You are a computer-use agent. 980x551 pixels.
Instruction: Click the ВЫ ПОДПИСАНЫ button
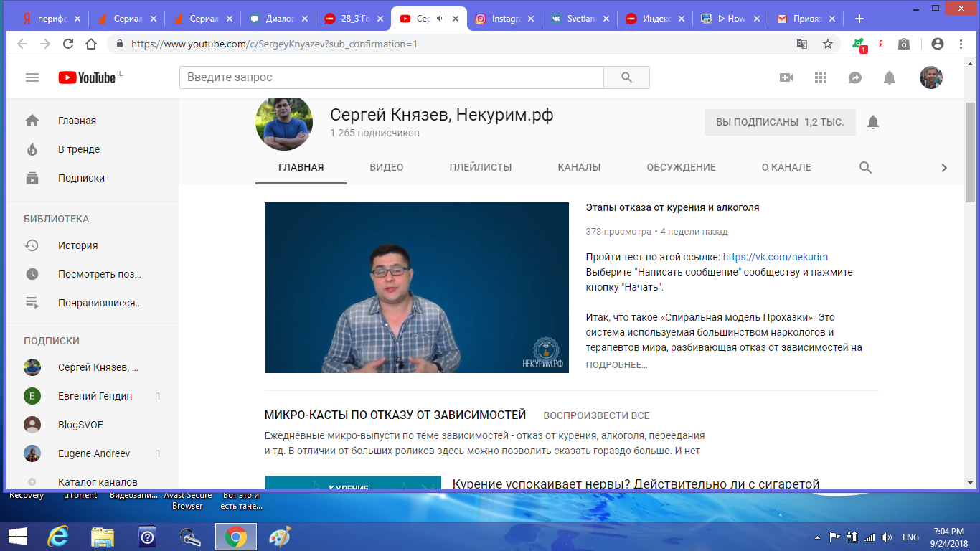coord(780,122)
